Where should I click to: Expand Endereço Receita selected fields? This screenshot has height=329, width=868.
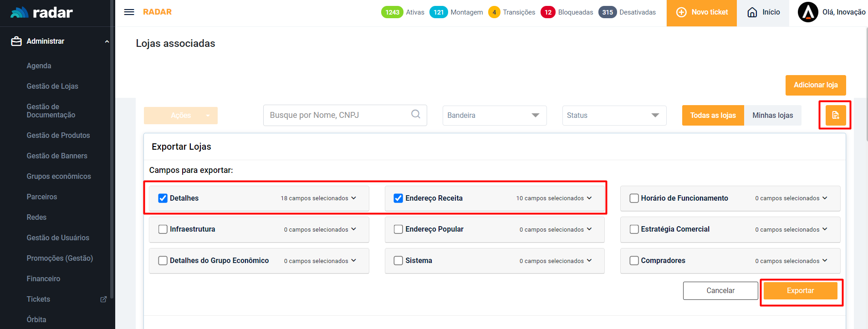coord(589,198)
